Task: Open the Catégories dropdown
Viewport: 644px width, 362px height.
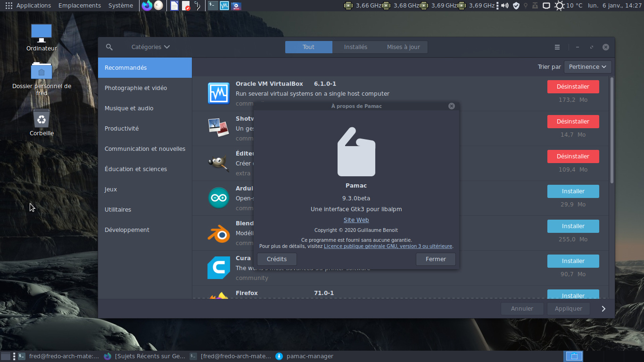Action: point(150,47)
